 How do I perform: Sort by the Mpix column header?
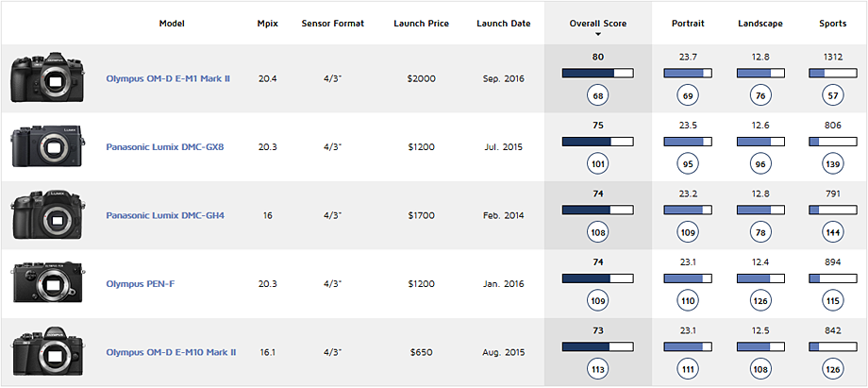267,24
